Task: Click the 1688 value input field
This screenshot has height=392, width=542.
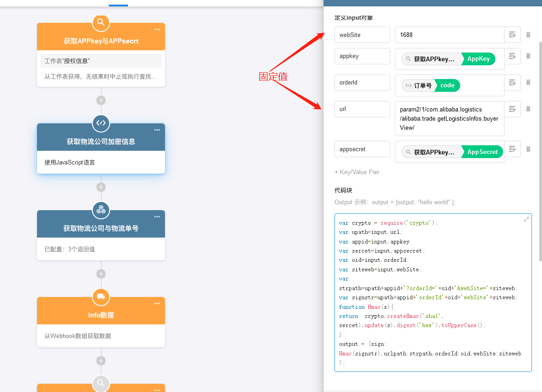Action: 449,35
